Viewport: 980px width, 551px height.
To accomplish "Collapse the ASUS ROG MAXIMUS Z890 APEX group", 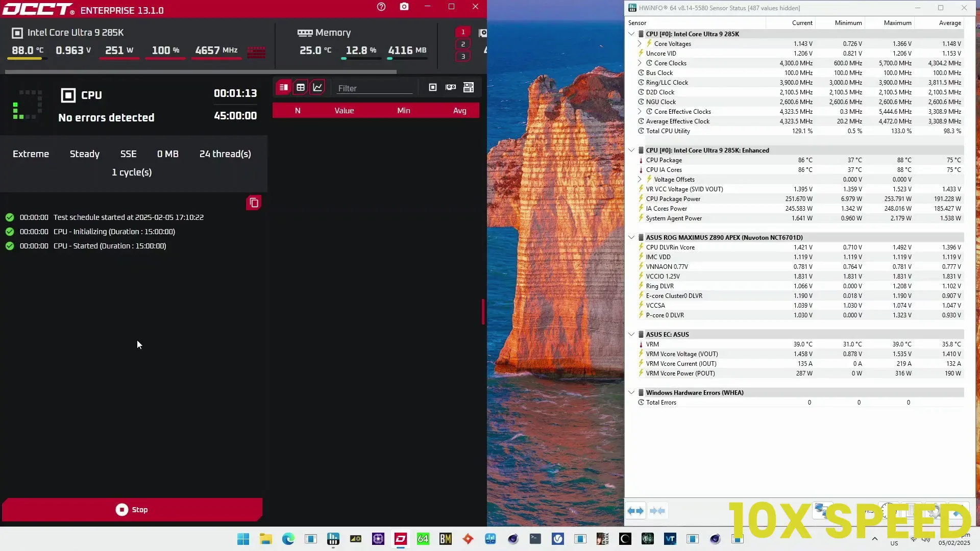I will point(631,238).
